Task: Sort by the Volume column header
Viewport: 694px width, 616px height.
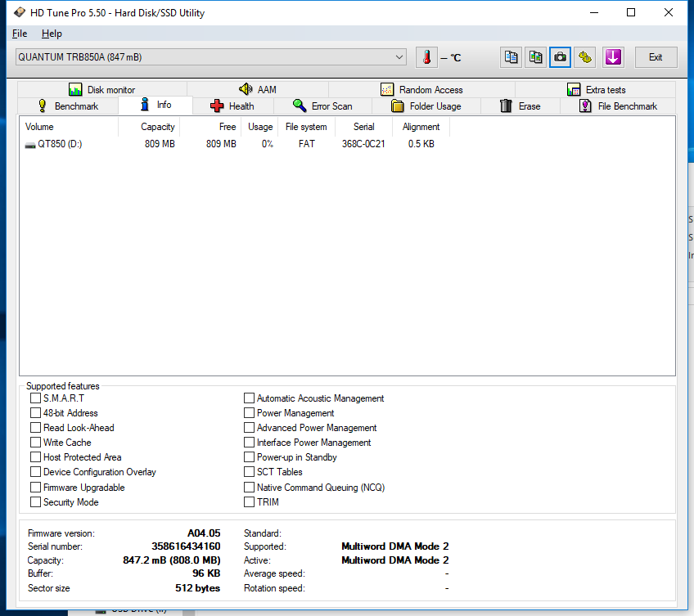Action: (x=69, y=127)
